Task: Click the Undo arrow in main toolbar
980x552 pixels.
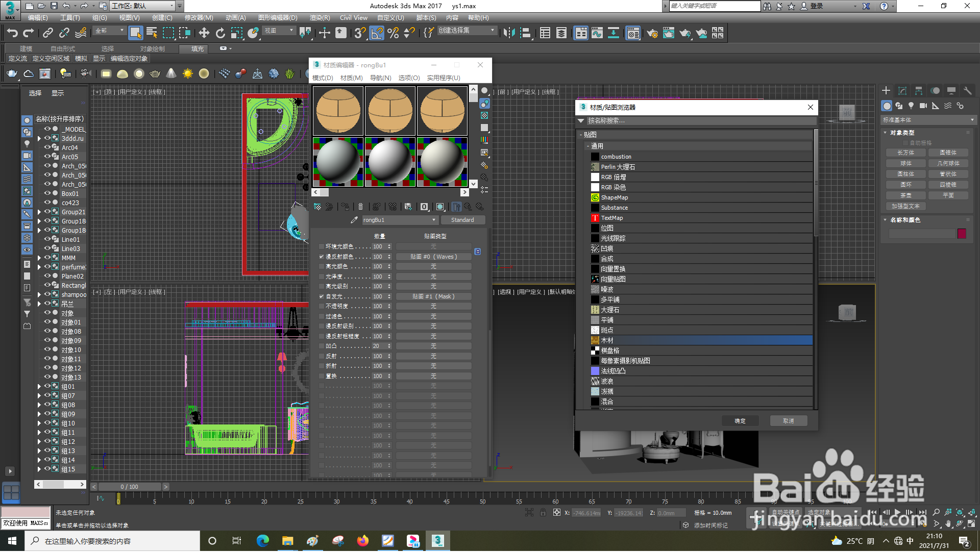Action: tap(12, 33)
